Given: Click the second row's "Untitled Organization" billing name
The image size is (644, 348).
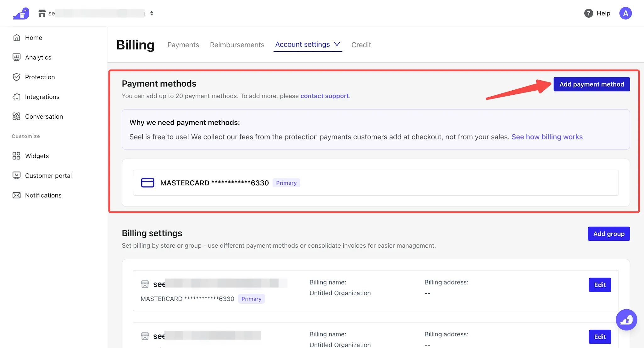Looking at the screenshot, I should (x=340, y=345).
